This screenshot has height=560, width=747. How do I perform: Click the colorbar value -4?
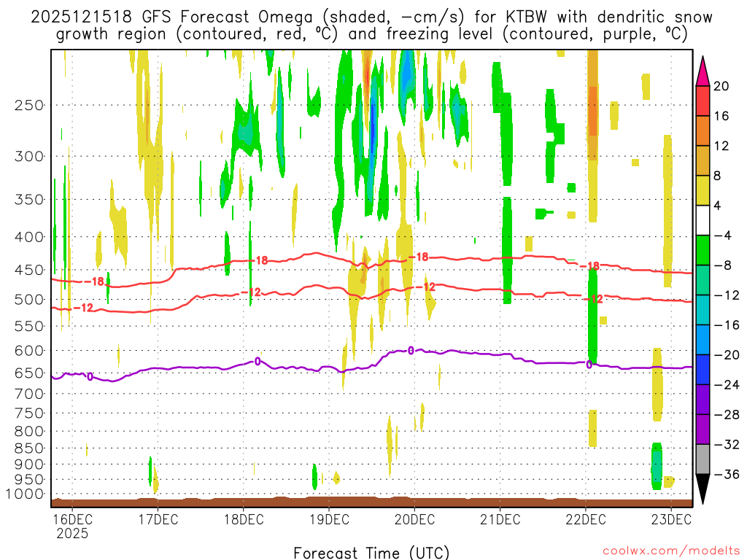(723, 236)
